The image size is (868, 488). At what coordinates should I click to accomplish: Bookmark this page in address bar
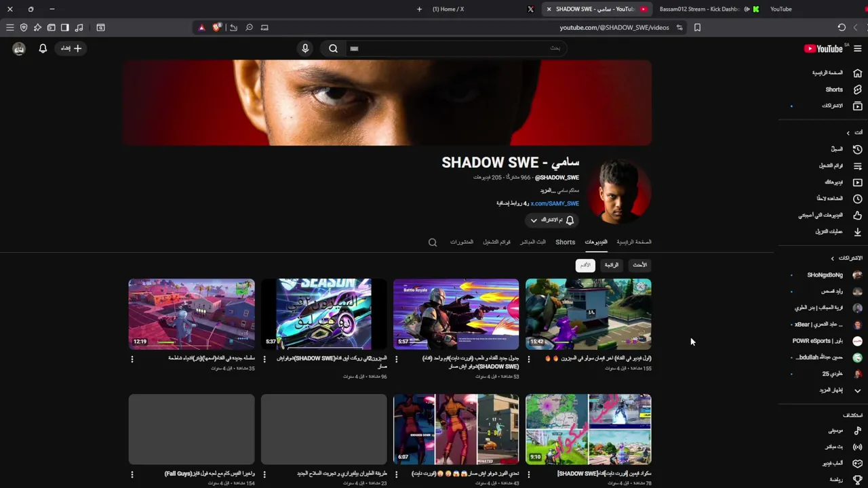697,28
